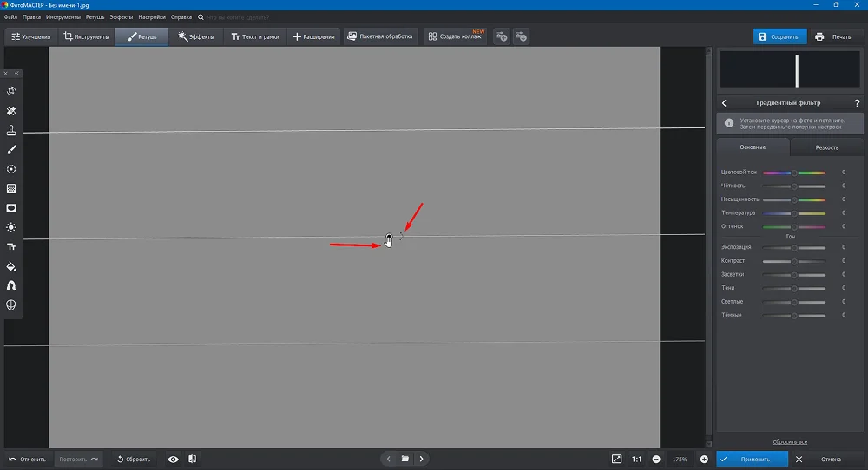Click the Насыщенность slider
The width and height of the screenshot is (868, 470).
(x=794, y=199)
